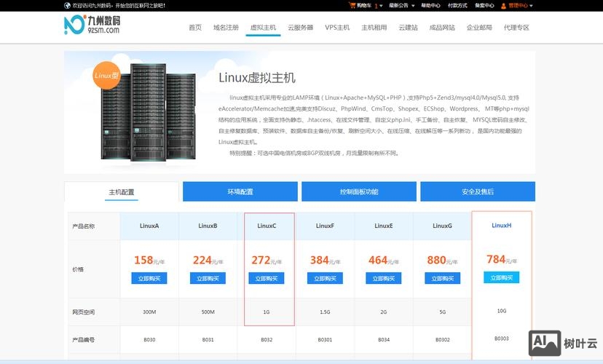Click the orange user icon beside 管理中心
This screenshot has height=364, width=603.
click(x=503, y=6)
